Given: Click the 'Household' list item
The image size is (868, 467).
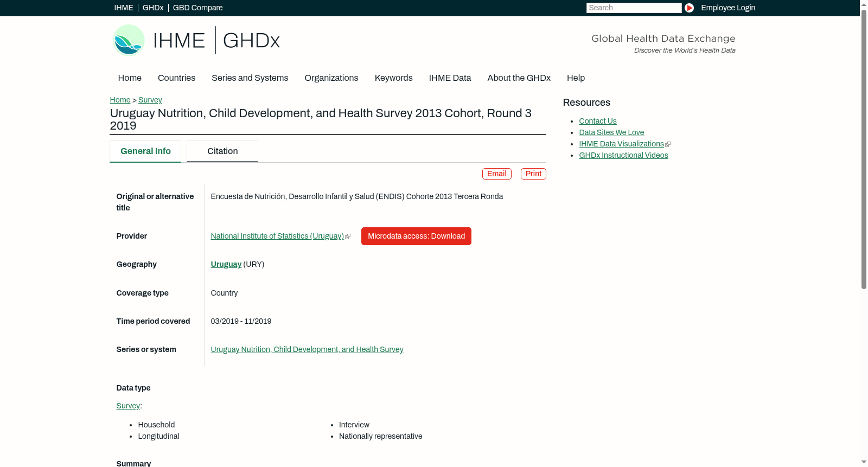Looking at the screenshot, I should (x=156, y=425).
